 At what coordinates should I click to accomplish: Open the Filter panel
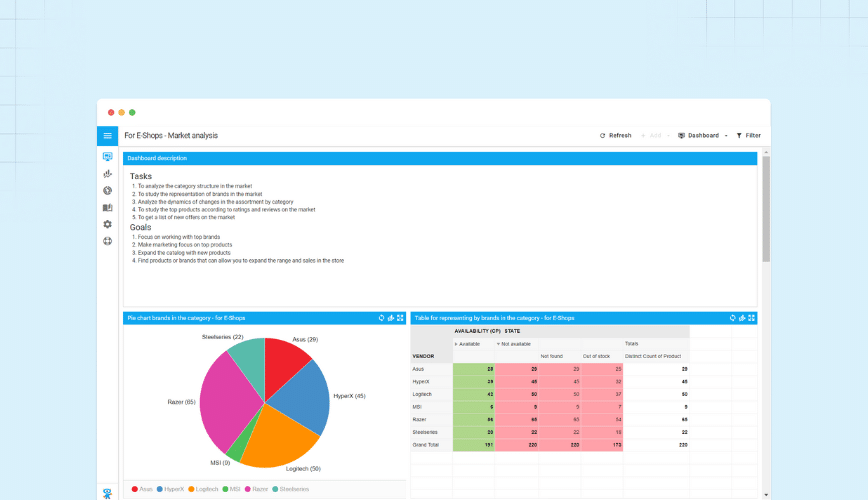[748, 135]
